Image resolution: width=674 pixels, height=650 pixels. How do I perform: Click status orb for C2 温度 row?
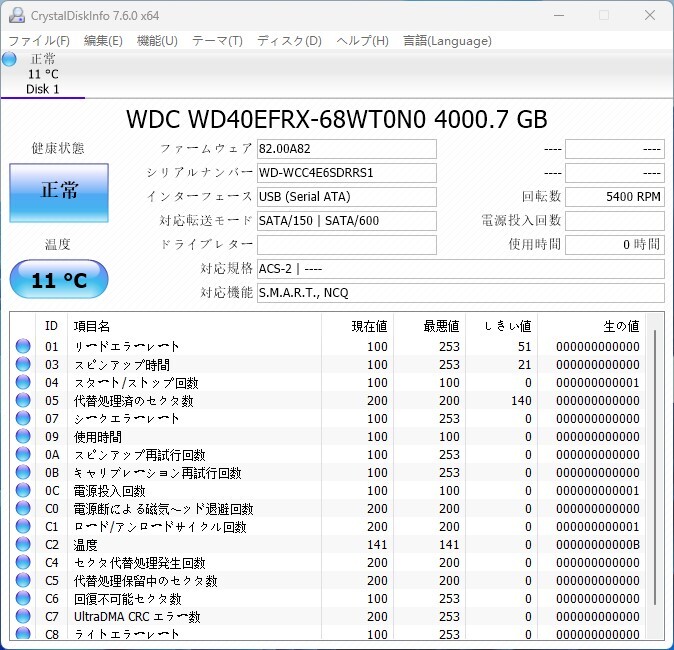point(23,544)
